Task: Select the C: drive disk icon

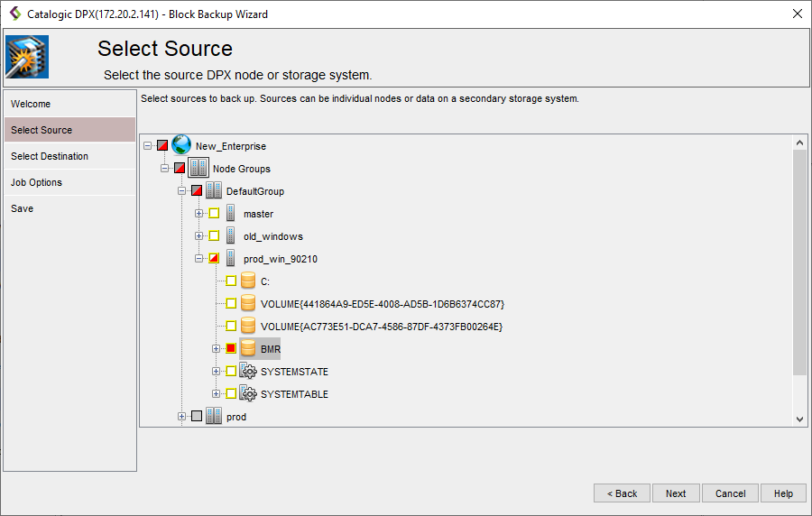Action: [x=248, y=281]
